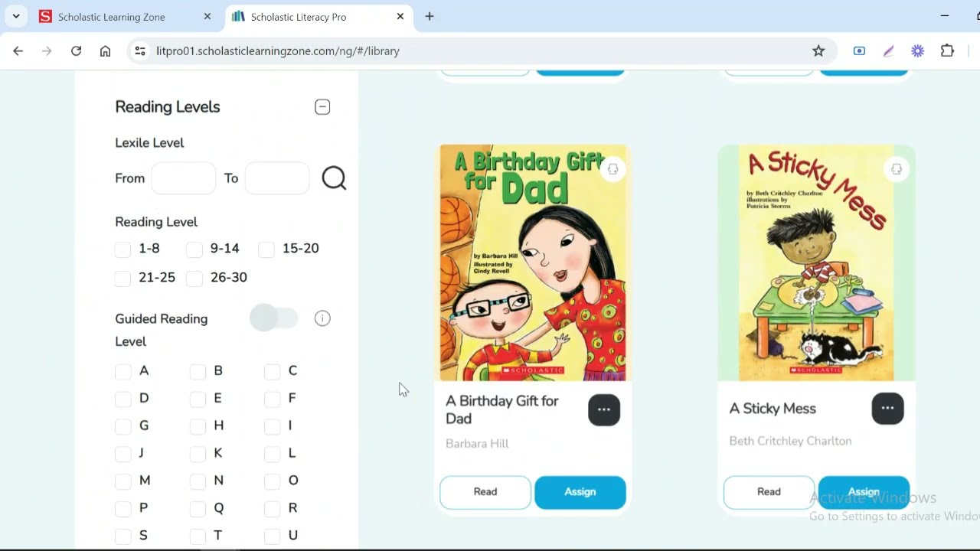This screenshot has height=551, width=980.
Task: Open options menu for A Sticky Mess
Action: (x=887, y=408)
